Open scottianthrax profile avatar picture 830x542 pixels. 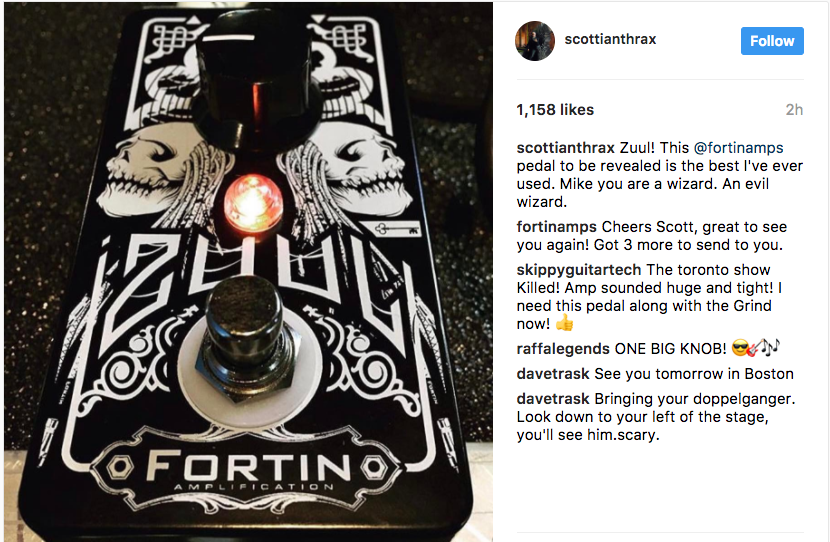point(535,41)
